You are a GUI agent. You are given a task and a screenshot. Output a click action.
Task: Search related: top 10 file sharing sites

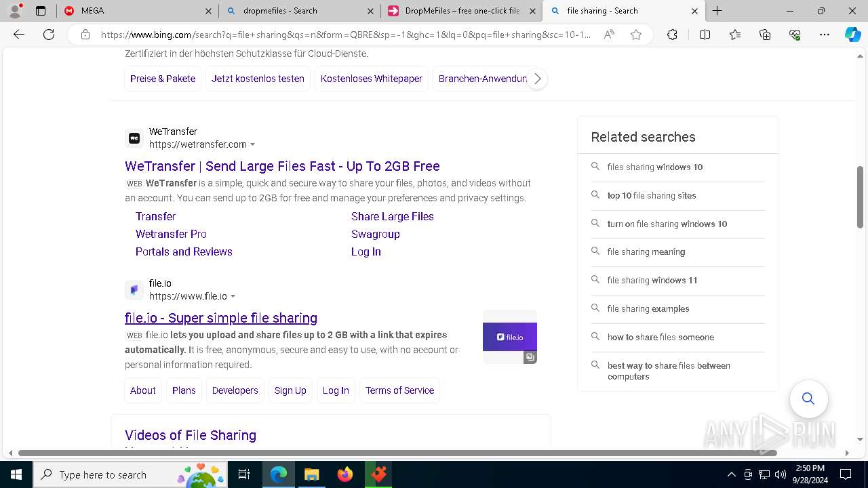coord(678,195)
